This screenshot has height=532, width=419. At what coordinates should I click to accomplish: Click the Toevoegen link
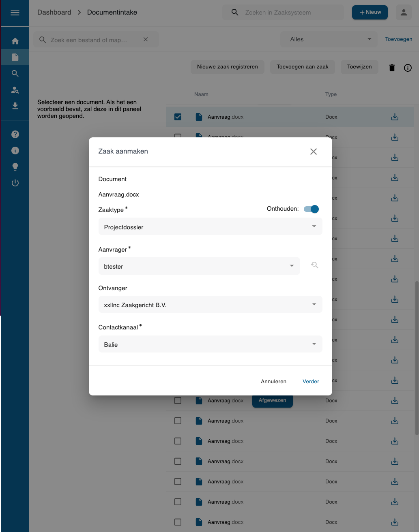399,39
